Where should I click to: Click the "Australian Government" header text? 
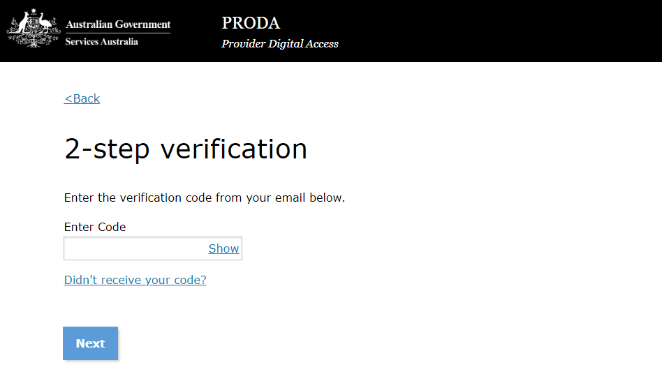pyautogui.click(x=118, y=24)
